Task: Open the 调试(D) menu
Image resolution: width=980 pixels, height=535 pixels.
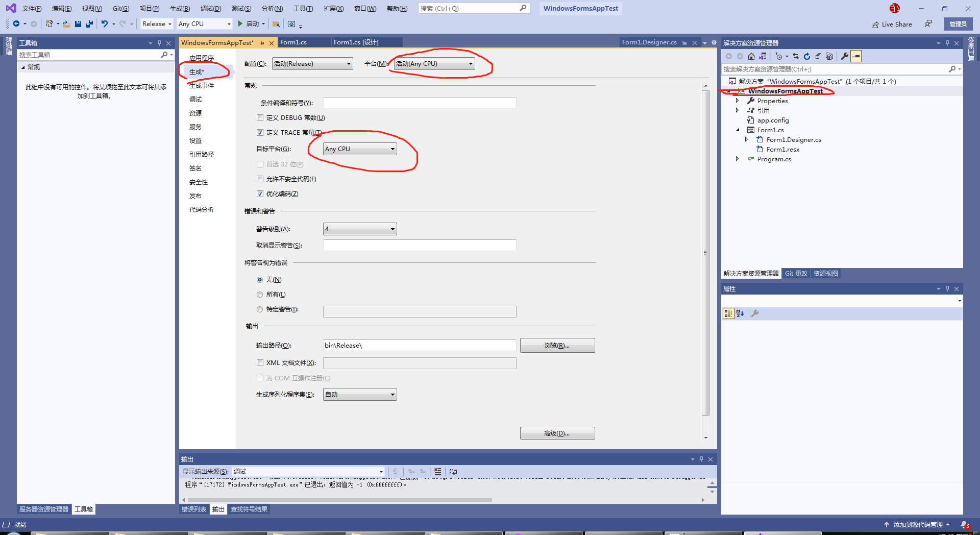Action: click(x=211, y=9)
